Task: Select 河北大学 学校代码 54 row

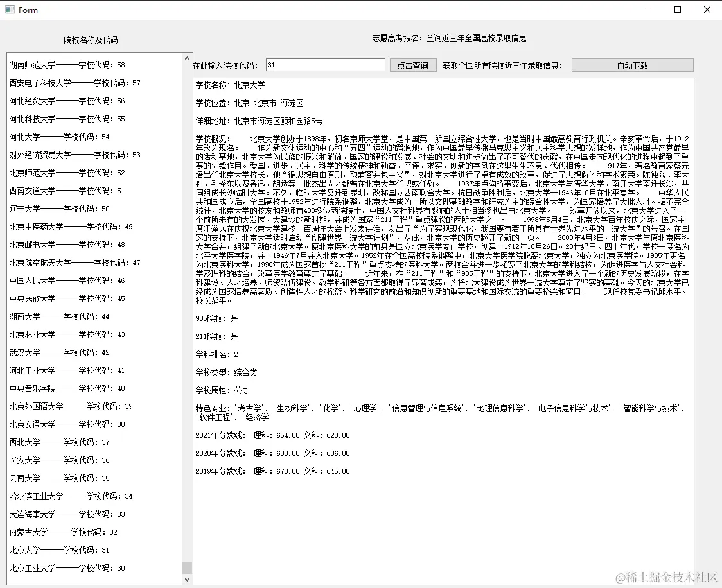Action: tap(59, 137)
